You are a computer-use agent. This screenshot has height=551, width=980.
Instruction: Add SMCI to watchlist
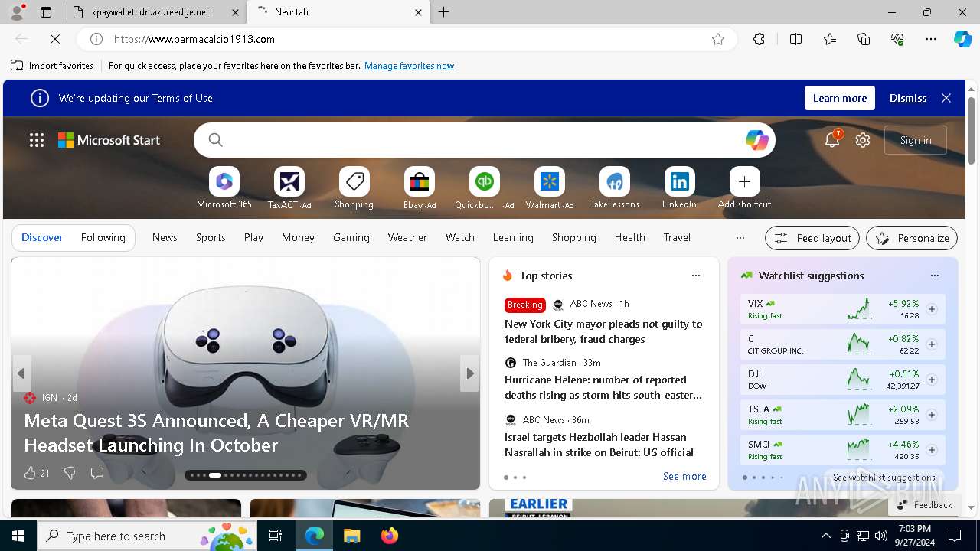[x=932, y=450]
